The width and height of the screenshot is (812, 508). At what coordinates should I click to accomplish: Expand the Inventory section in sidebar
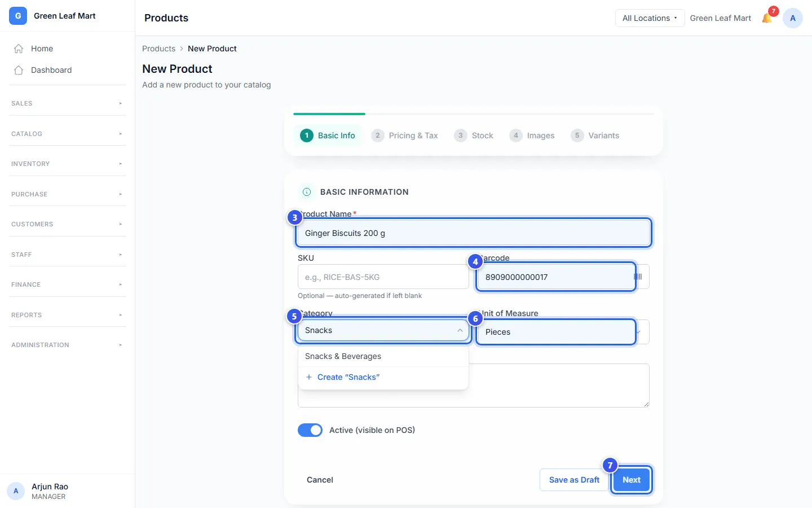68,164
